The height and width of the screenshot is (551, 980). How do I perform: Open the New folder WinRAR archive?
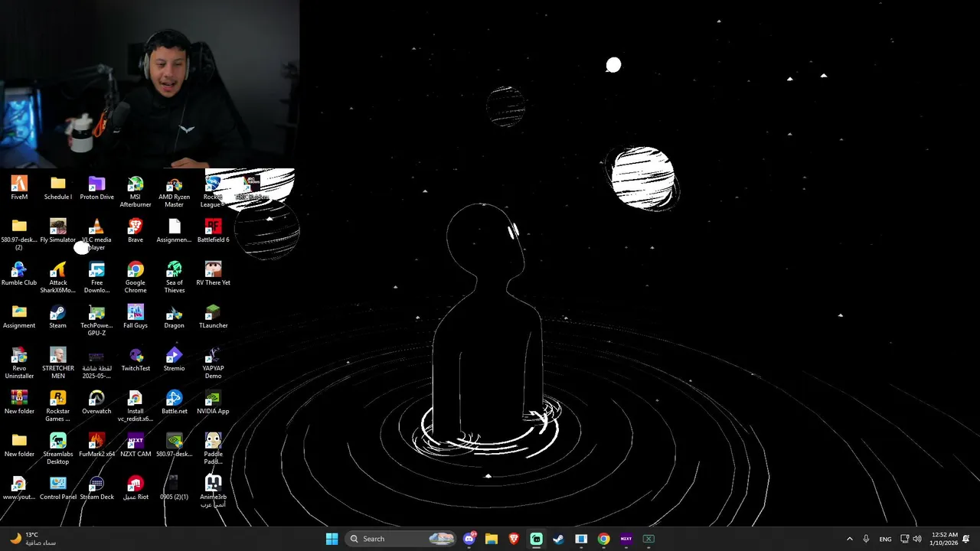(x=19, y=403)
